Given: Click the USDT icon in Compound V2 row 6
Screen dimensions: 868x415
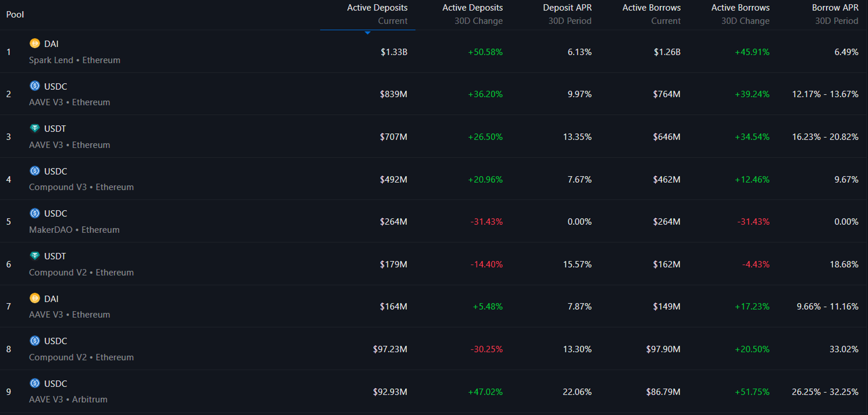Looking at the screenshot, I should [35, 256].
